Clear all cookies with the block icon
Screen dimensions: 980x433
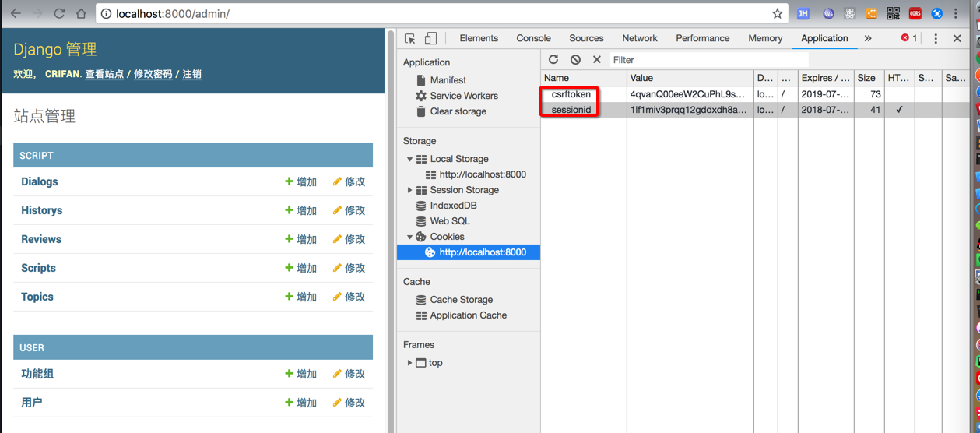click(575, 59)
